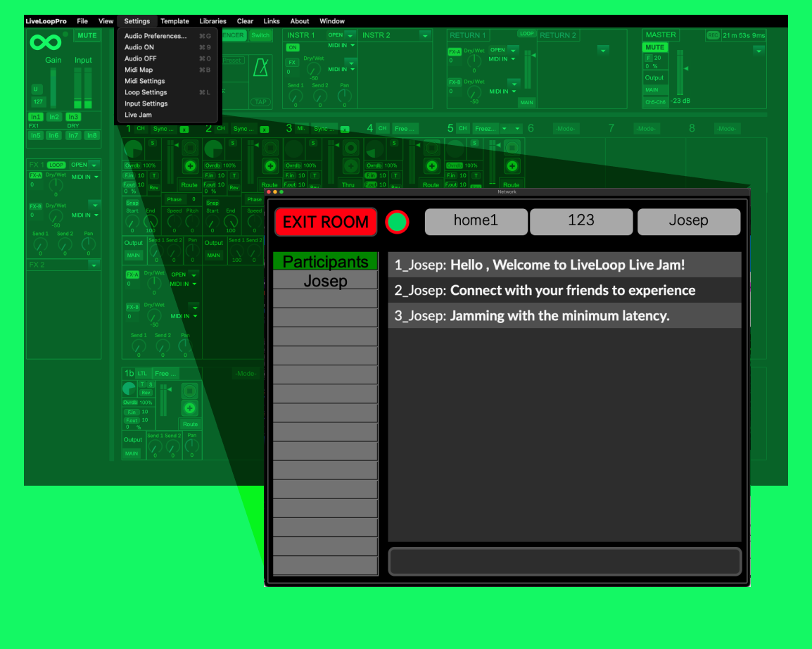Viewport: 812px width, 649px height.
Task: Click the track 4 loop pie indicator
Action: tap(374, 149)
